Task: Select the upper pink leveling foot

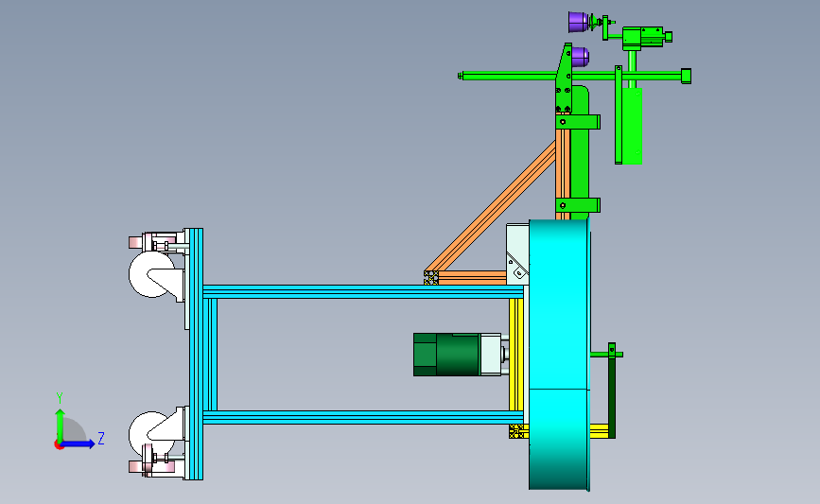Action: point(136,242)
